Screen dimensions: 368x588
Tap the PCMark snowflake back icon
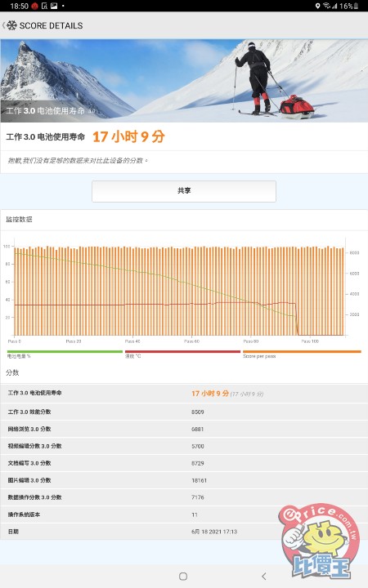pyautogui.click(x=11, y=25)
